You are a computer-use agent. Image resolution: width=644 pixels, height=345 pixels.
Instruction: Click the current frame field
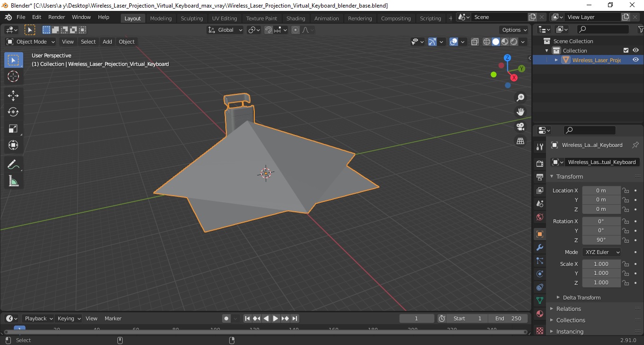(417, 318)
